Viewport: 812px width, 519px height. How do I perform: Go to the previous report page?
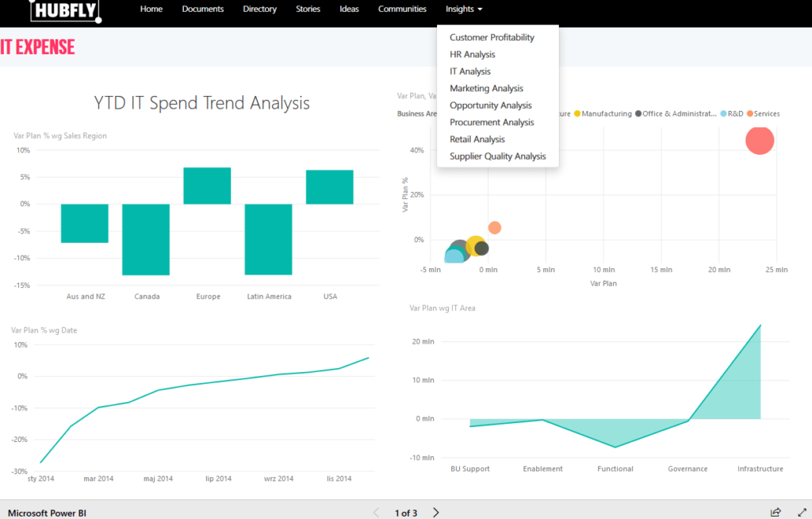(x=377, y=513)
